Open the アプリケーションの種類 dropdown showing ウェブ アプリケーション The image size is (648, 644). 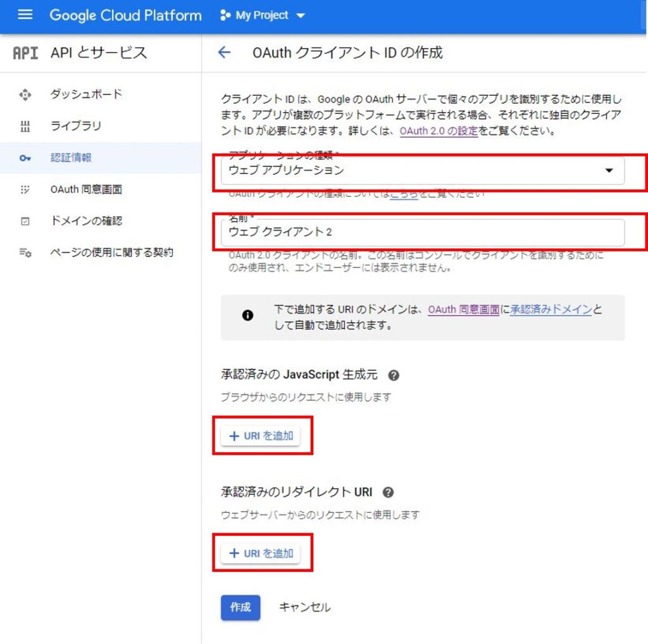(x=422, y=170)
